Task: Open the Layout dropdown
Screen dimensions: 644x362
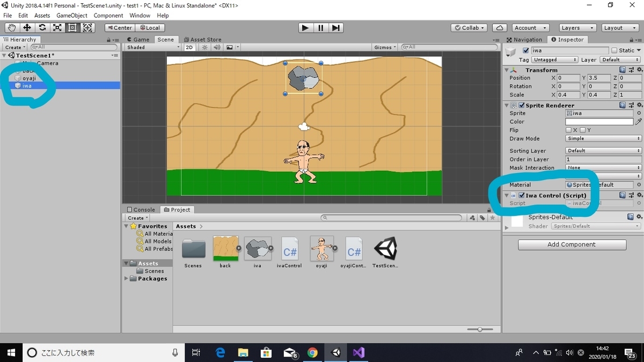Action: click(x=620, y=28)
